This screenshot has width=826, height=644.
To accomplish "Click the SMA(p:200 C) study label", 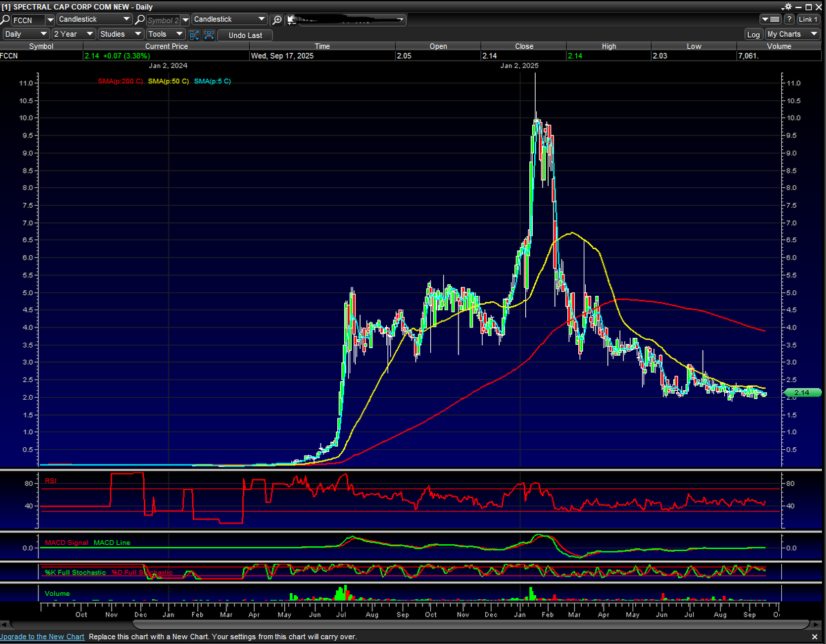I will (120, 81).
